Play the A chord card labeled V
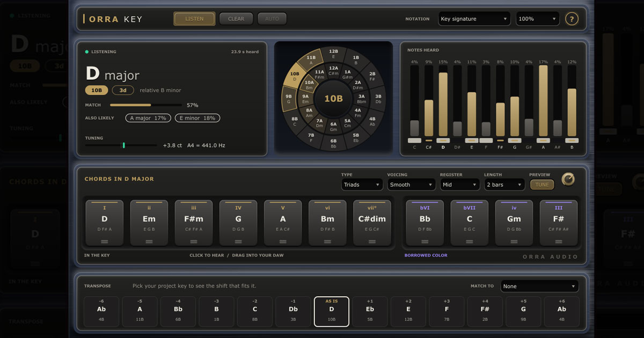This screenshot has width=644, height=338. (283, 224)
